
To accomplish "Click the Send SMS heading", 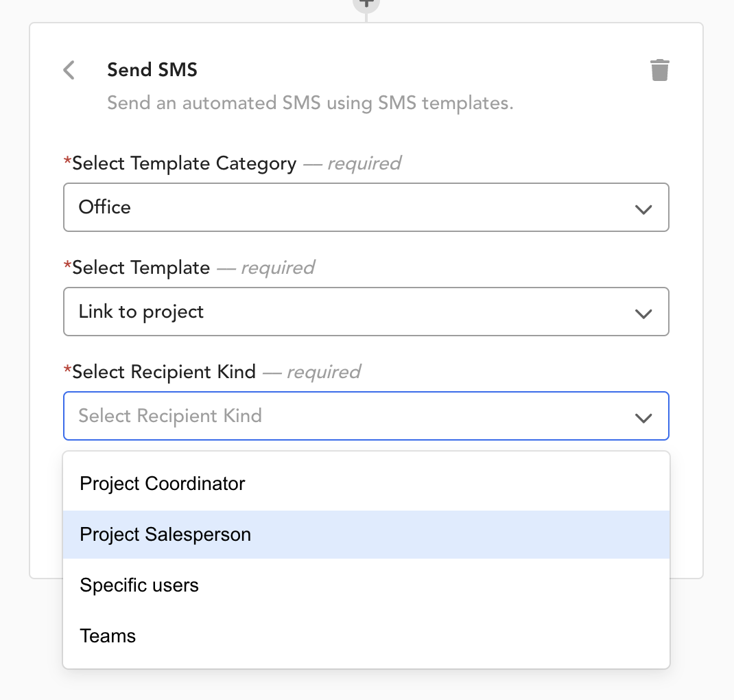I will (x=152, y=70).
